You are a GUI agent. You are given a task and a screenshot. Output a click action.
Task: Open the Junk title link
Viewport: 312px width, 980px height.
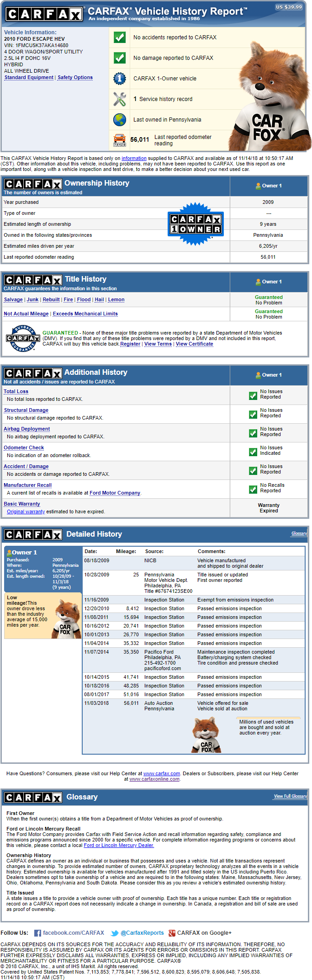click(32, 300)
